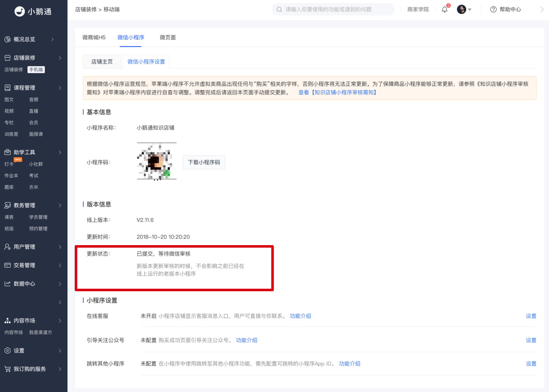Open the notification bell icon

tap(444, 9)
